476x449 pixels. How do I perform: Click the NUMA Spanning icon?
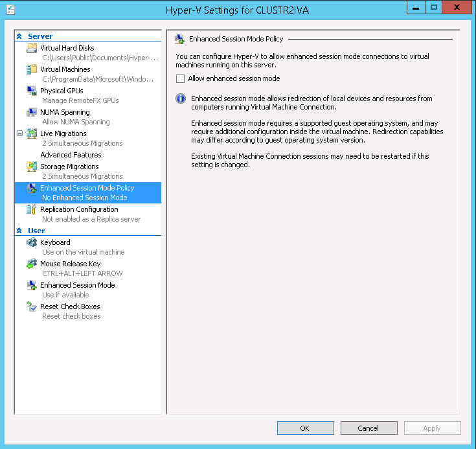tap(32, 112)
